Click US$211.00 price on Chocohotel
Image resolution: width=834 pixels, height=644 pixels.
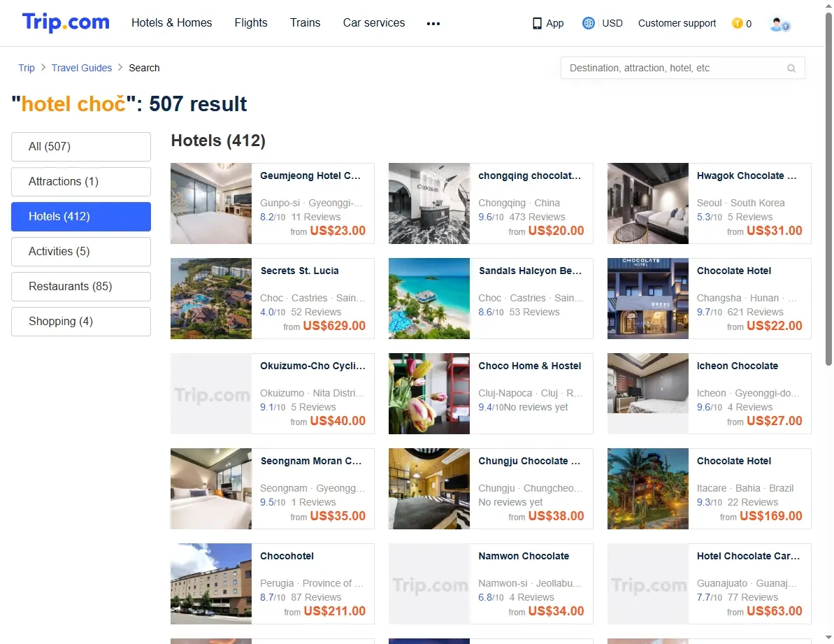pos(335,612)
